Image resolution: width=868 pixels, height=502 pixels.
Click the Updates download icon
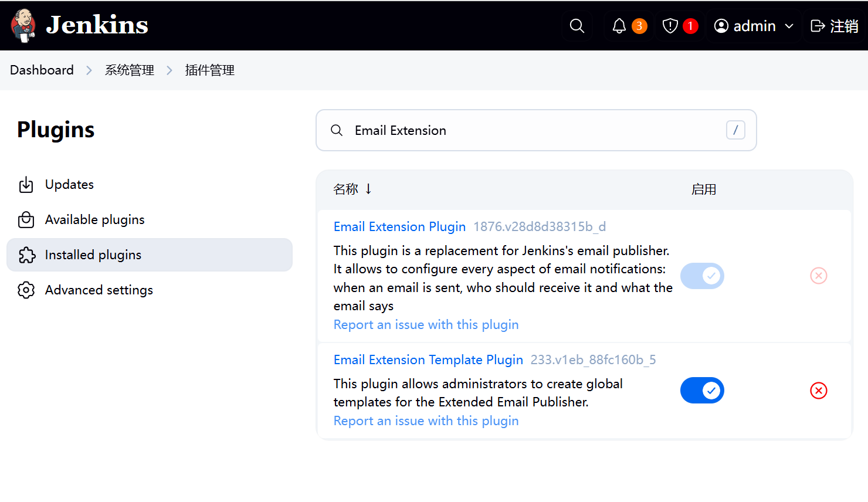[26, 185]
